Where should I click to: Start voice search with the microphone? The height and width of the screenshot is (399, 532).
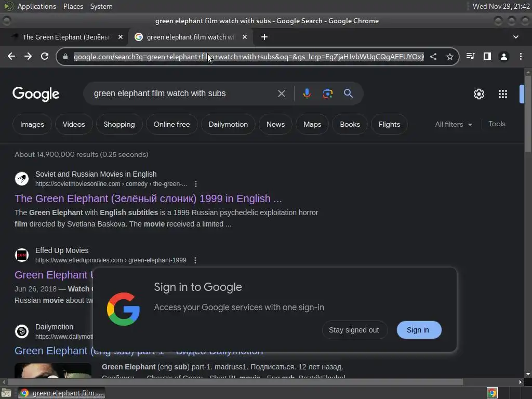307,94
